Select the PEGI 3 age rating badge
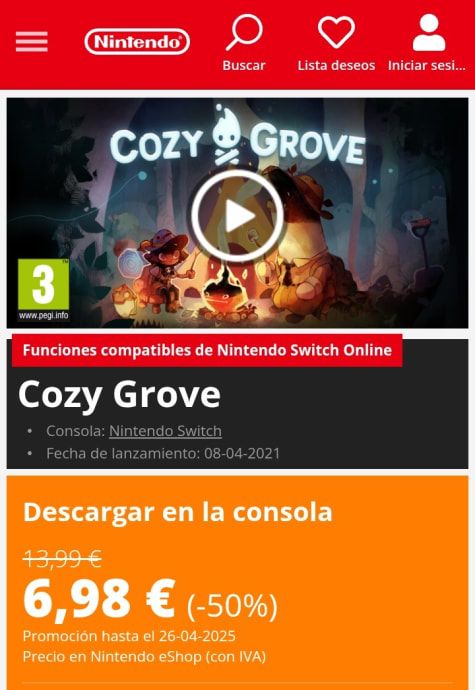Screen dimensions: 475x690 click(x=44, y=290)
